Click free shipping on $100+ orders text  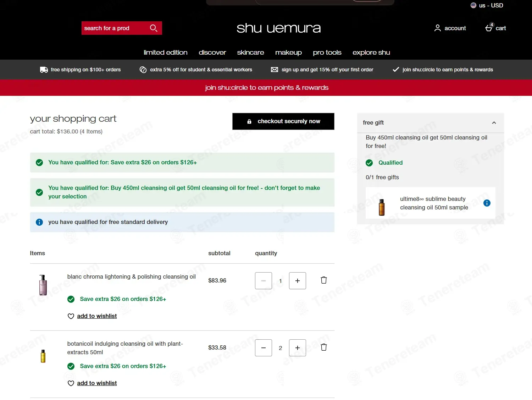(x=86, y=70)
